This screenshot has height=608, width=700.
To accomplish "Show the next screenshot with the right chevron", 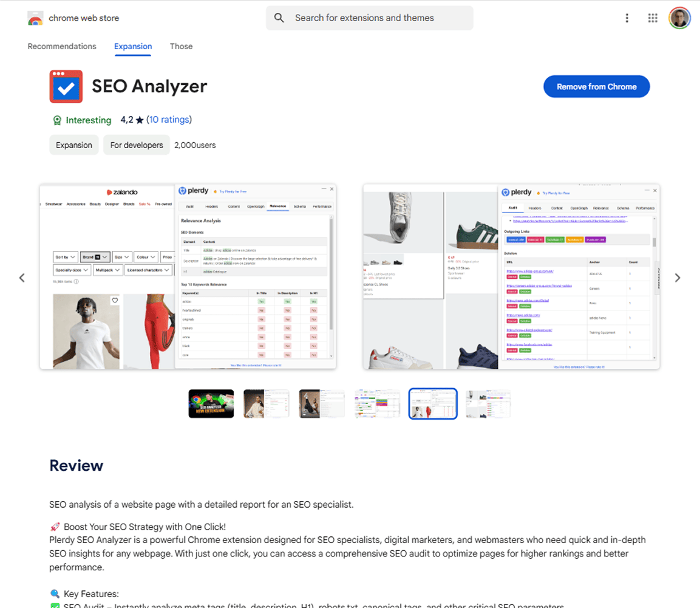I will pos(678,278).
